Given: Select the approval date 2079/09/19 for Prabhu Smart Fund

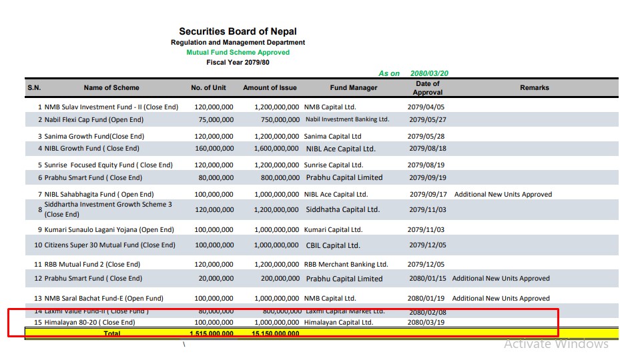Looking at the screenshot, I should click(427, 178).
